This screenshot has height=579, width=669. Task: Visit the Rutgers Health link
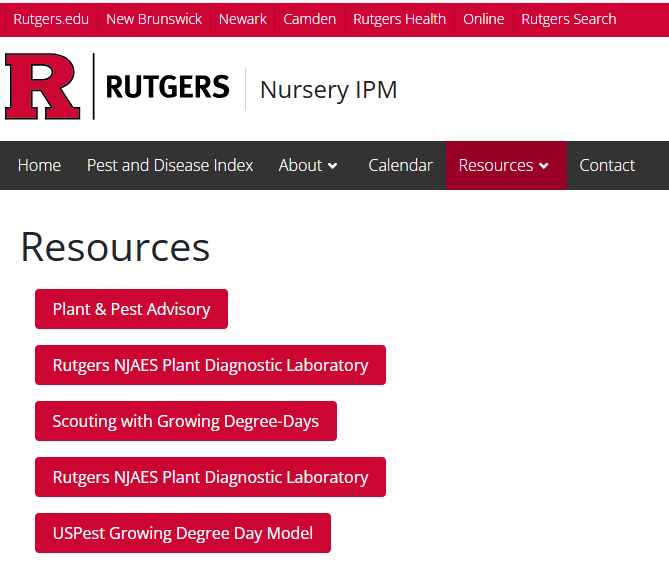[x=399, y=19]
